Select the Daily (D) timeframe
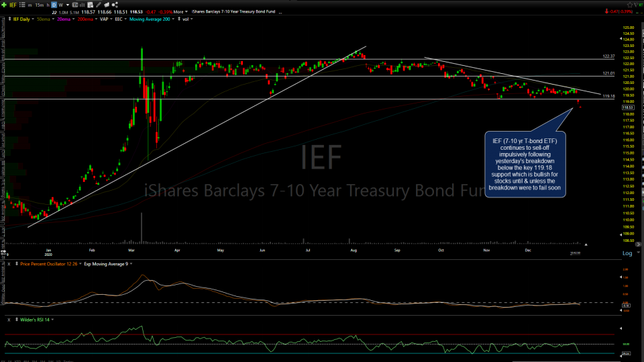 coord(54,5)
